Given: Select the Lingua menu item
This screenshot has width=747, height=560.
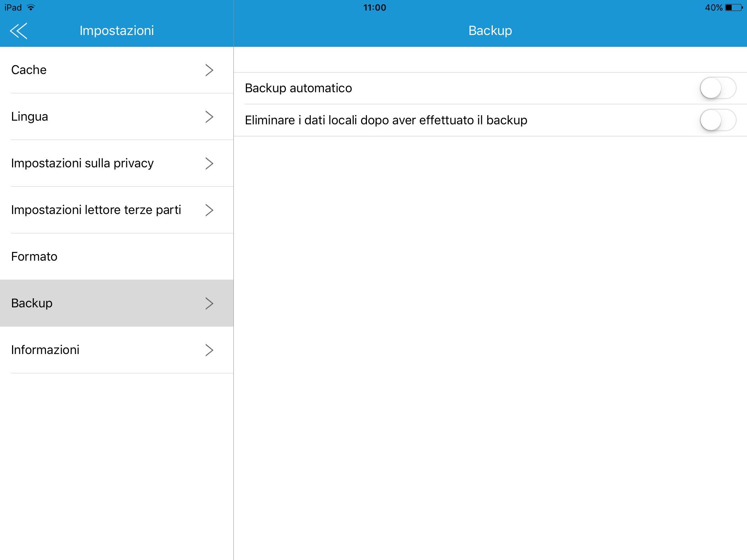Looking at the screenshot, I should (x=30, y=117).
